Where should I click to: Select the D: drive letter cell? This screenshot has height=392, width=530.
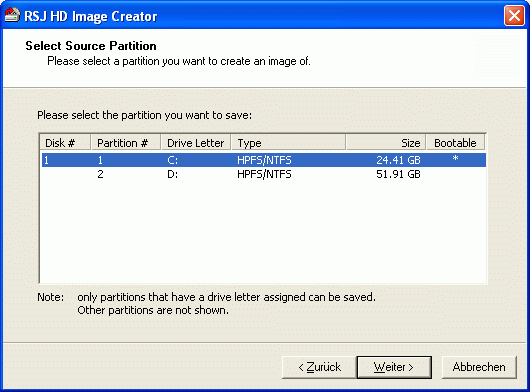coord(172,174)
